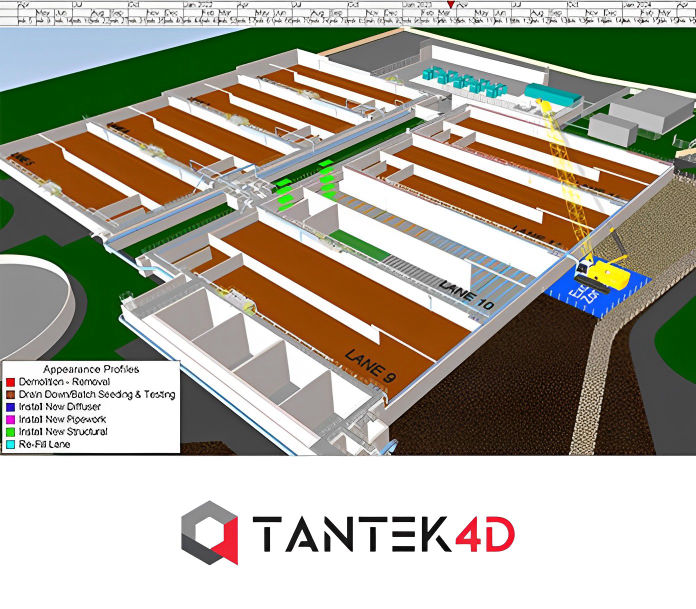Click the 'LANE 9' label in the model
This screenshot has height=609, width=696.
[370, 366]
